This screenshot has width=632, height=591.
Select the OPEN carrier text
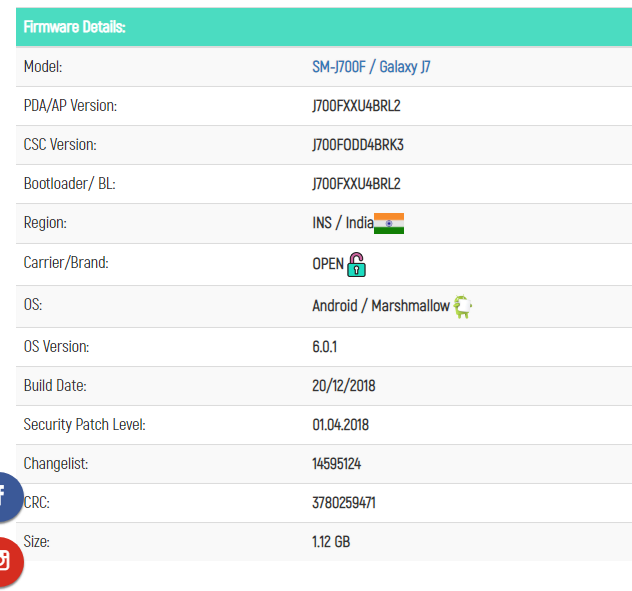(x=328, y=264)
